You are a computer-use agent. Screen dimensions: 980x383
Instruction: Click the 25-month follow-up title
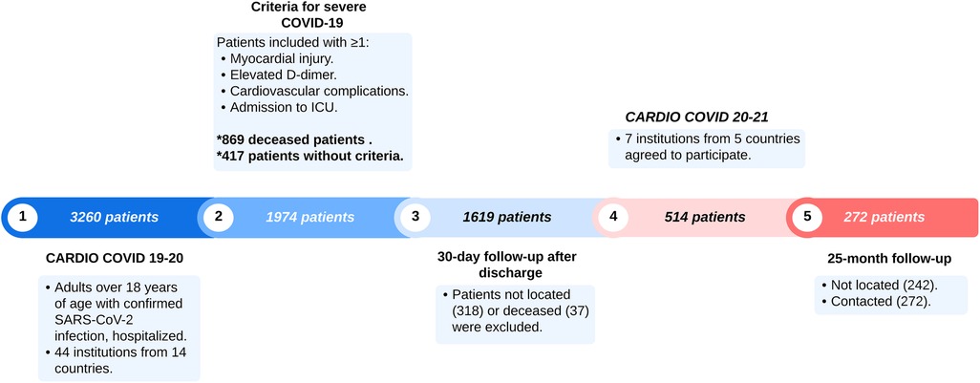(x=890, y=258)
